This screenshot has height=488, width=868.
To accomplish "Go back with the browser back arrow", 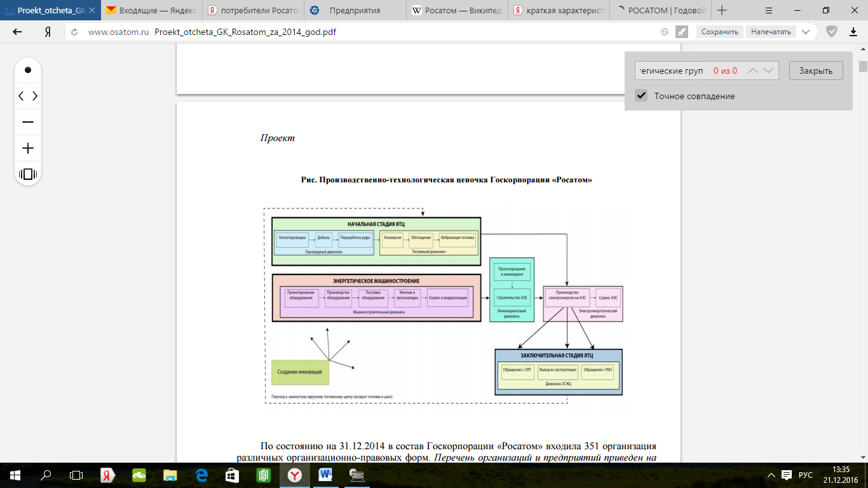I will click(x=17, y=32).
